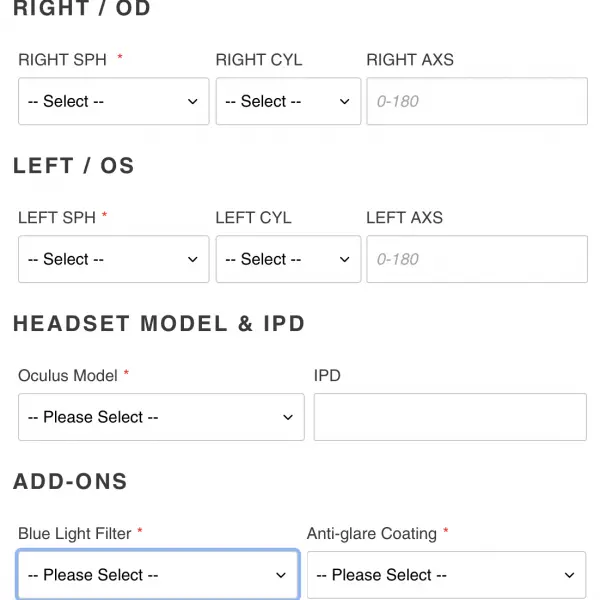Select the RIGHT CYL dropdown box

[x=288, y=101]
